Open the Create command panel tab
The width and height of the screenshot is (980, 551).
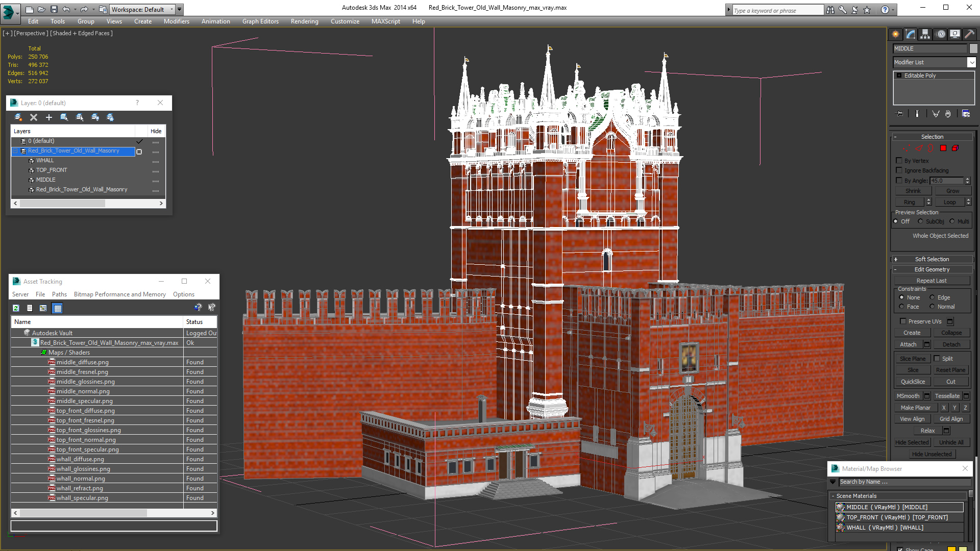[x=896, y=34]
